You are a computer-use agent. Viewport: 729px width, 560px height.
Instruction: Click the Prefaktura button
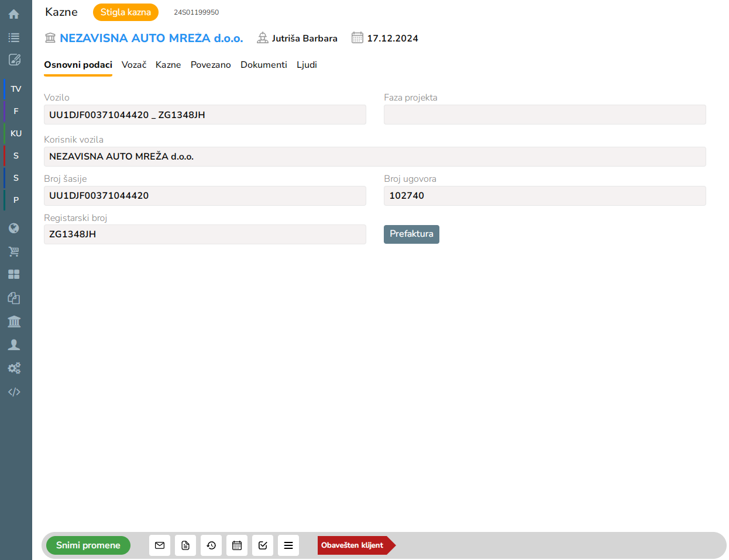[411, 234]
